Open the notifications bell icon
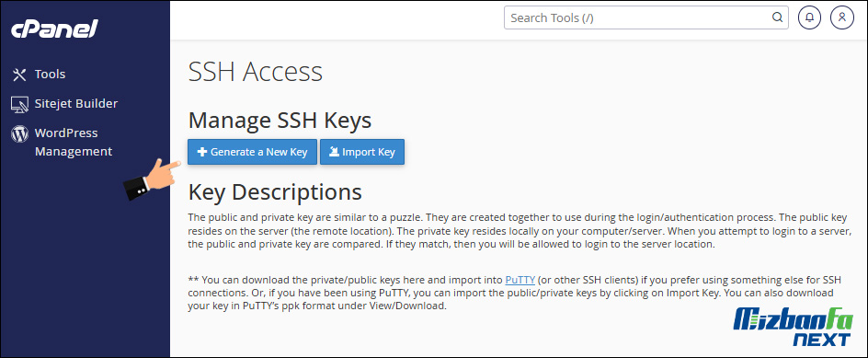Viewport: 868px width, 358px height. pos(809,17)
